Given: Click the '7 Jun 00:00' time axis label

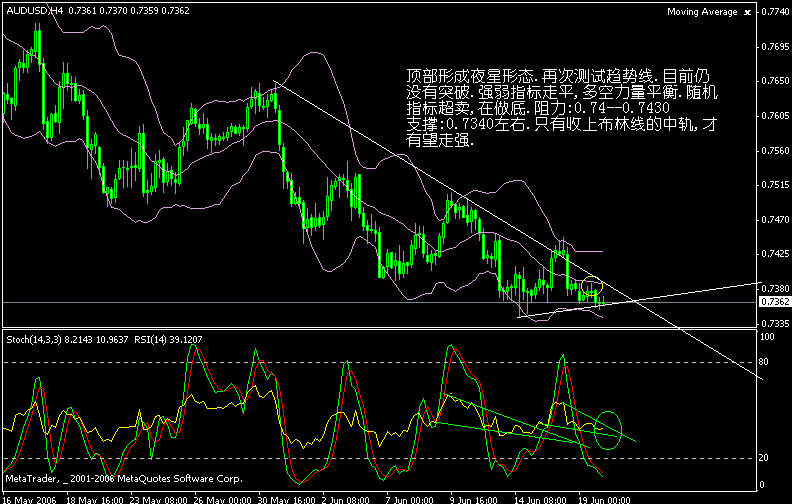Looking at the screenshot, I should click(410, 500).
